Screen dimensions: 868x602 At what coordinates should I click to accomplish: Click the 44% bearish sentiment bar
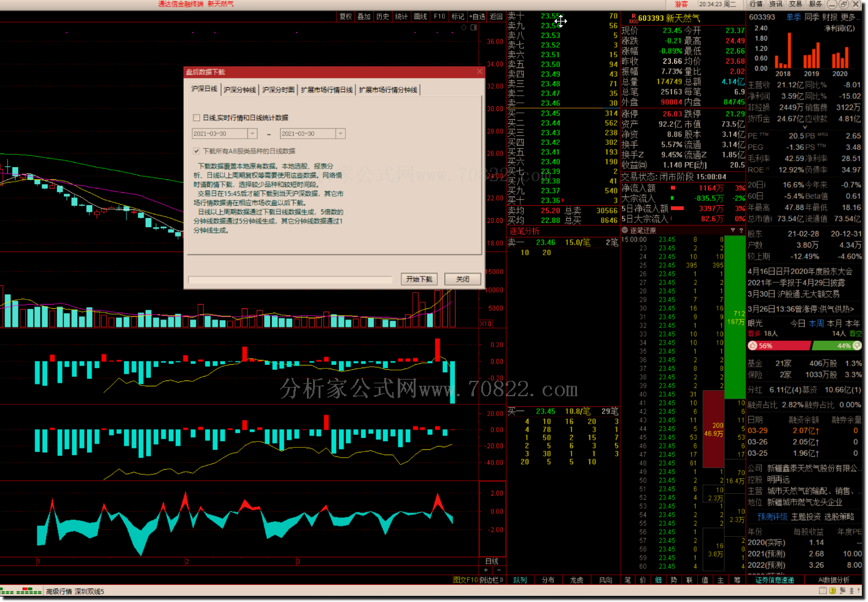(x=837, y=346)
